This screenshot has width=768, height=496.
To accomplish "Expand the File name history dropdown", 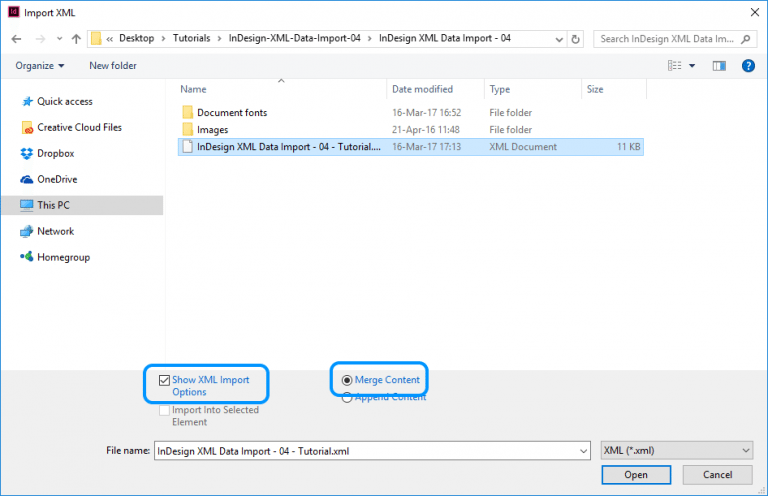I will click(582, 450).
